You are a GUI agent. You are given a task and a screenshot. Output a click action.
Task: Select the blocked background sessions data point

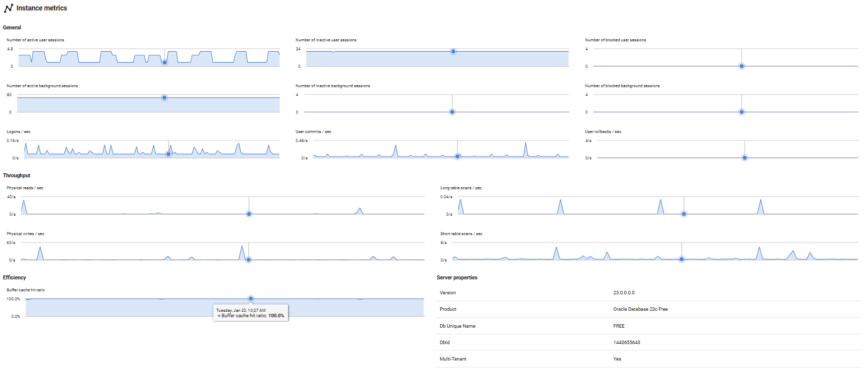pos(741,112)
